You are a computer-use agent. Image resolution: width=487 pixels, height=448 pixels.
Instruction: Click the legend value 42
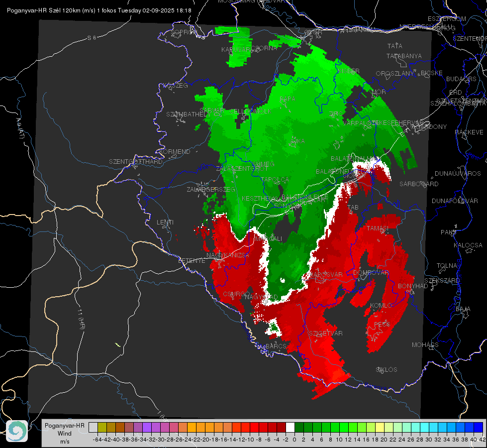point(482,440)
